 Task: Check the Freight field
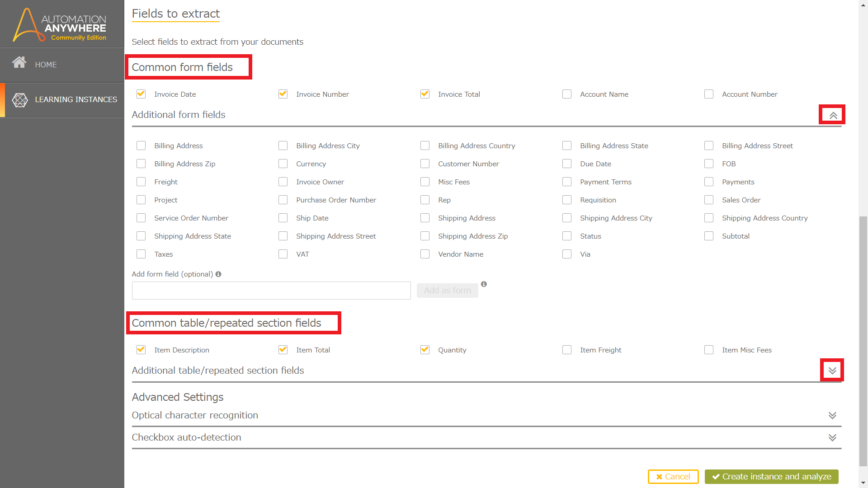coord(141,182)
